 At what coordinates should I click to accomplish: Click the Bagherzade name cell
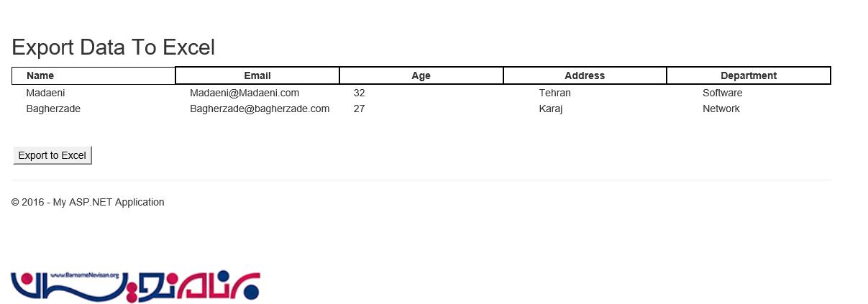53,109
